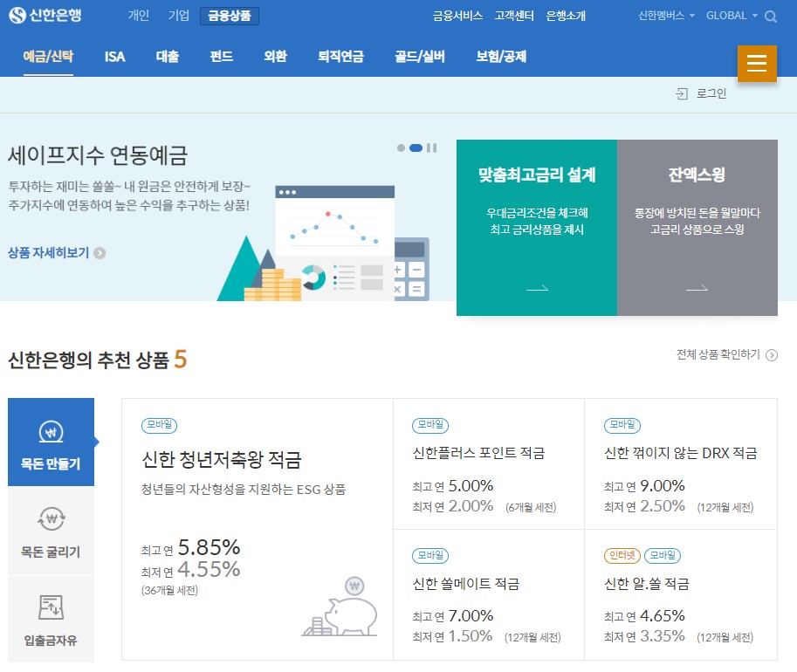The height and width of the screenshot is (672, 797).
Task: Click the login arrow icon
Action: coord(682,93)
